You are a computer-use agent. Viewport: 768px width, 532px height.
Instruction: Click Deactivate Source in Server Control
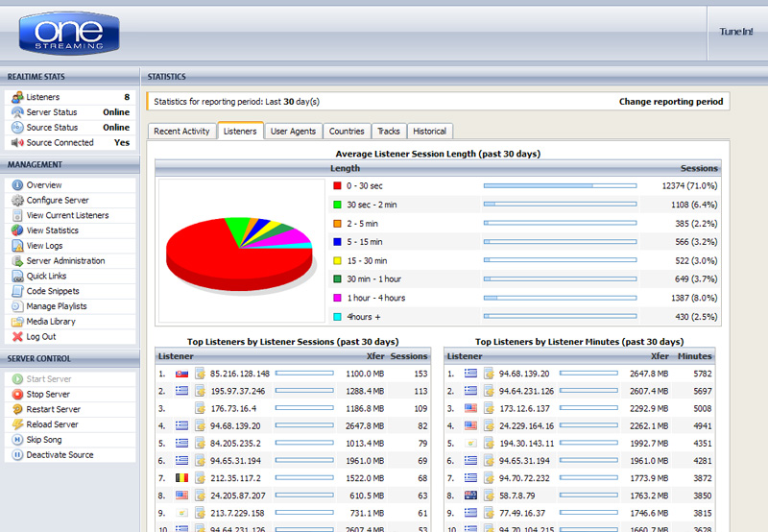(x=60, y=455)
